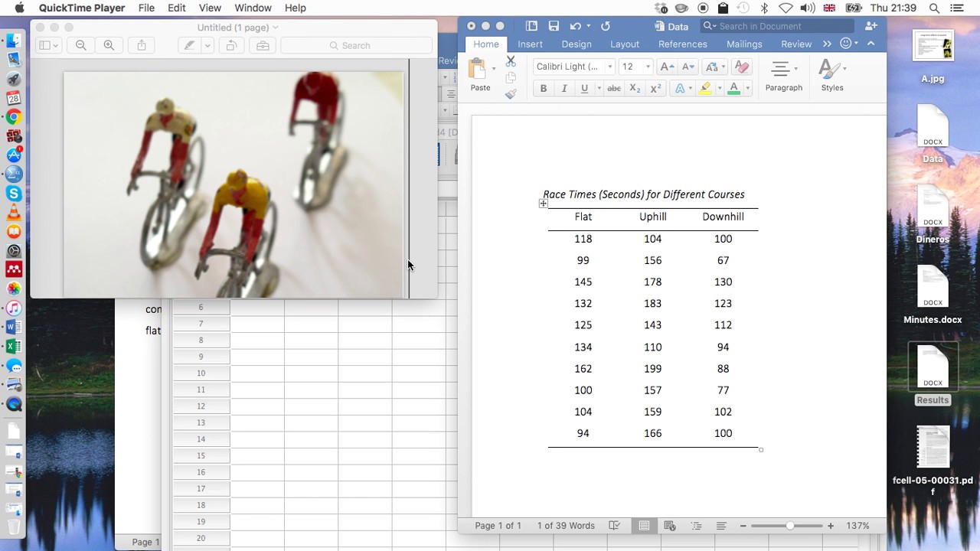Open the Mailings tab
This screenshot has width=980, height=551.
744,44
